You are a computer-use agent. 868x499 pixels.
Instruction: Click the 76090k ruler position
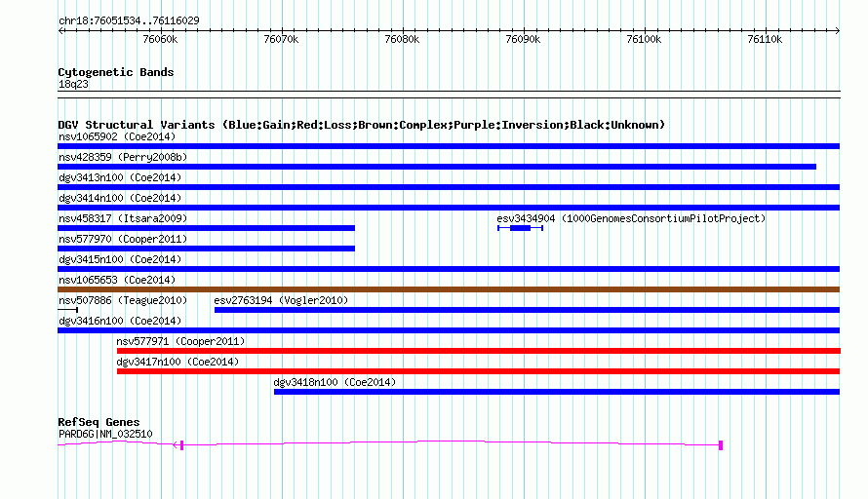523,39
